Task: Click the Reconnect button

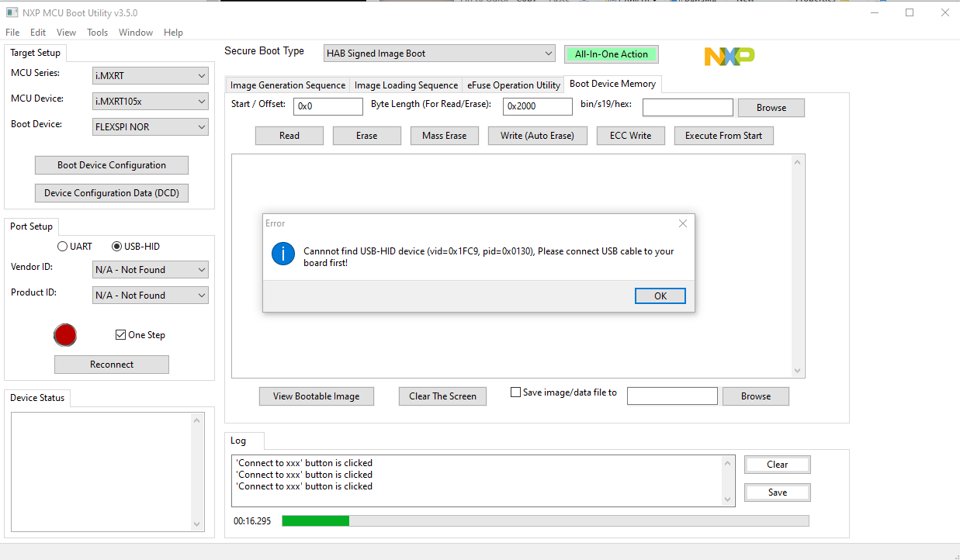Action: pos(111,364)
